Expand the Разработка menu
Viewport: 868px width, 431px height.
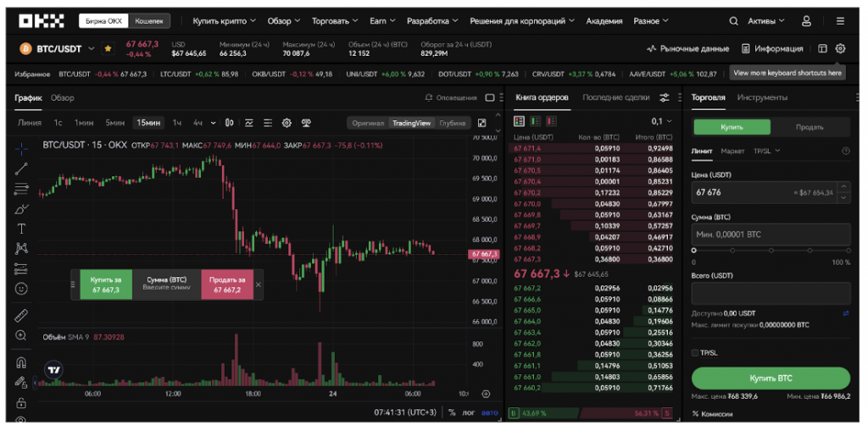click(432, 21)
